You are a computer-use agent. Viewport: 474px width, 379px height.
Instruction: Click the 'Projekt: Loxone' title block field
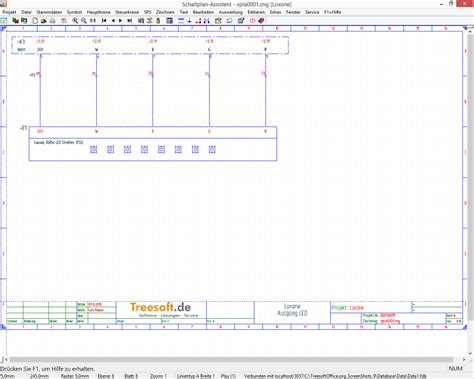[347, 308]
